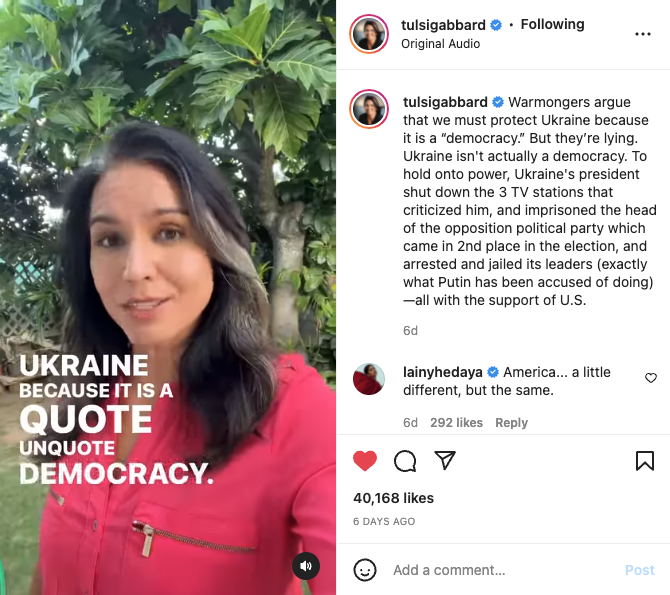Viewport: 670px width, 595px height.
Task: Unlike the post with the red heart
Action: click(x=365, y=461)
